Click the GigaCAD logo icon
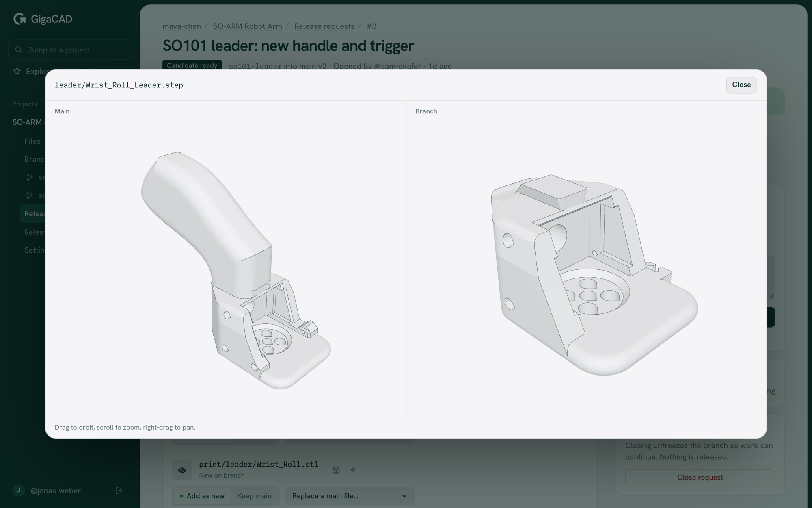Image resolution: width=812 pixels, height=508 pixels. 19,19
